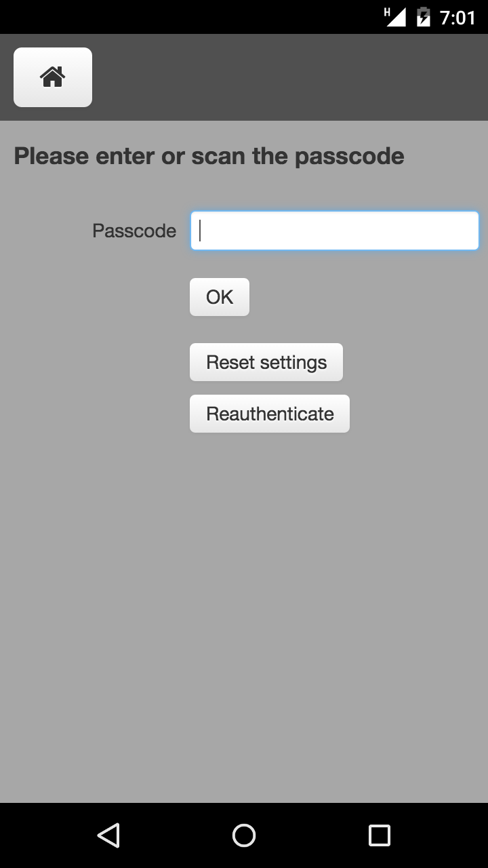488x868 pixels.
Task: Tap the 7:01 clock in status bar
Action: click(x=457, y=17)
